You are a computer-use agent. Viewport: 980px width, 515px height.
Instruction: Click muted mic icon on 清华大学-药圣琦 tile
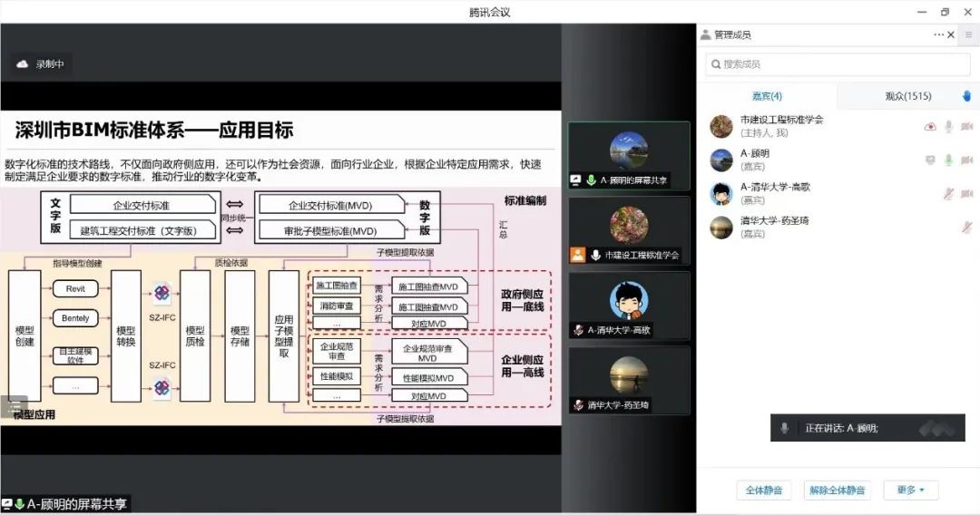click(x=579, y=405)
